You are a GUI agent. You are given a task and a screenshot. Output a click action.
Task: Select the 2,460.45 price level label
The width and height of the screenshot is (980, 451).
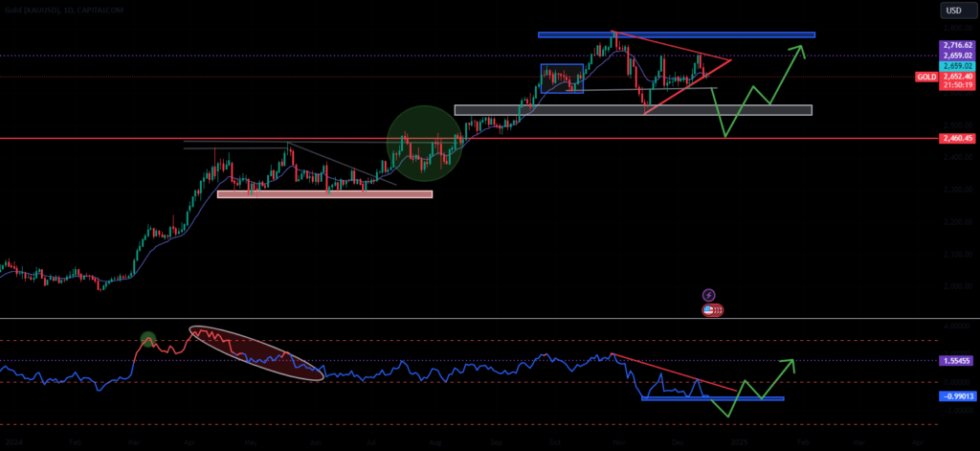pyautogui.click(x=957, y=139)
